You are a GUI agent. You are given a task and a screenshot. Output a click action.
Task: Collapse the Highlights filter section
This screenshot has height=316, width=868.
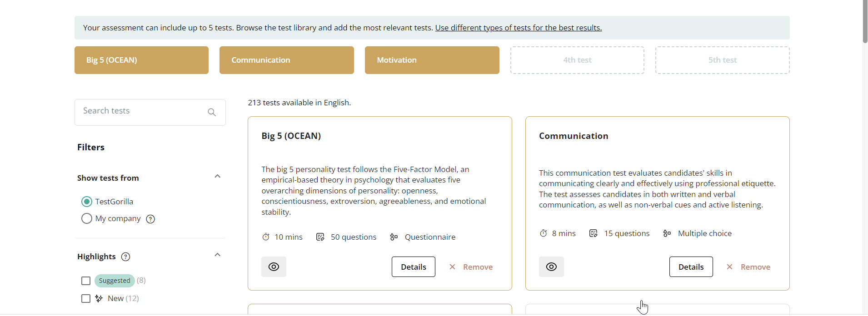(x=218, y=255)
